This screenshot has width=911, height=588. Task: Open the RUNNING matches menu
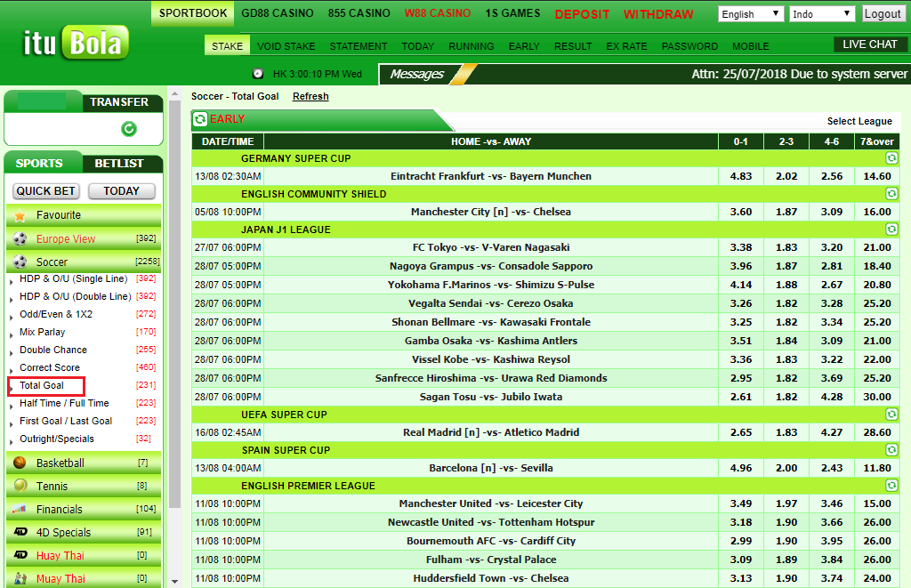pos(472,46)
